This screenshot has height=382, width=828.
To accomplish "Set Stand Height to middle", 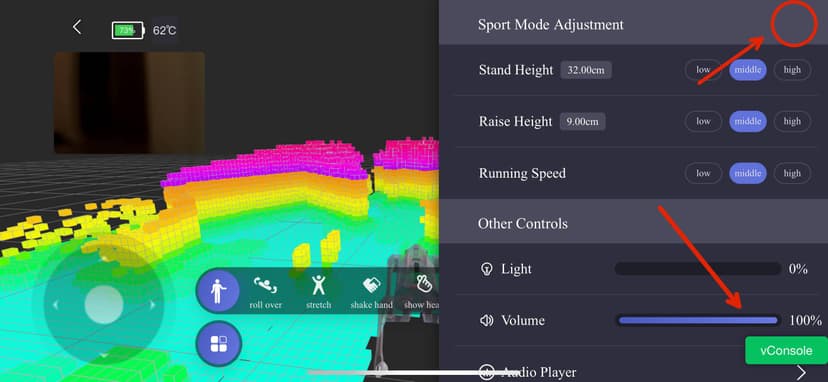I will click(x=748, y=70).
